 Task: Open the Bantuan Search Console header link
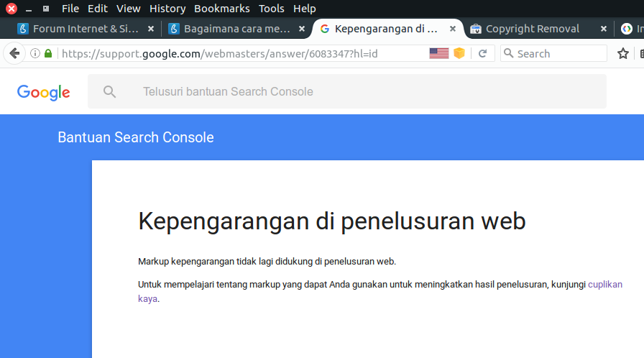click(136, 137)
